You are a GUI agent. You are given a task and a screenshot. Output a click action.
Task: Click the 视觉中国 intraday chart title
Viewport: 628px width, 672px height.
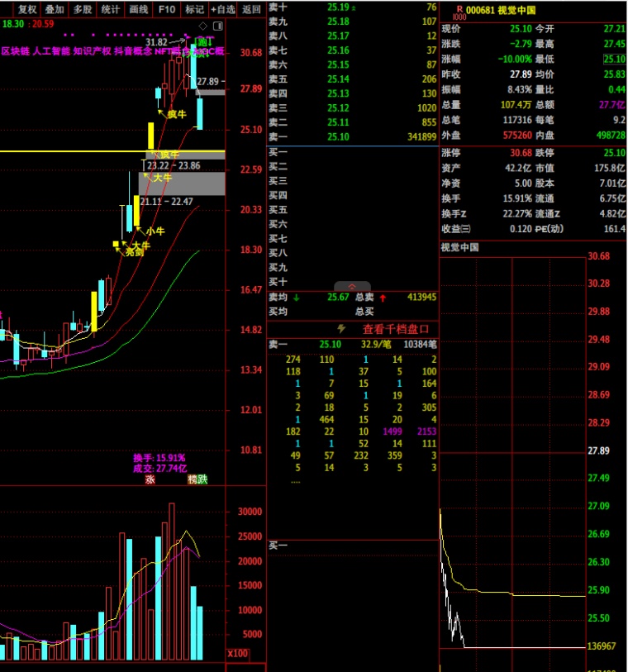point(462,247)
